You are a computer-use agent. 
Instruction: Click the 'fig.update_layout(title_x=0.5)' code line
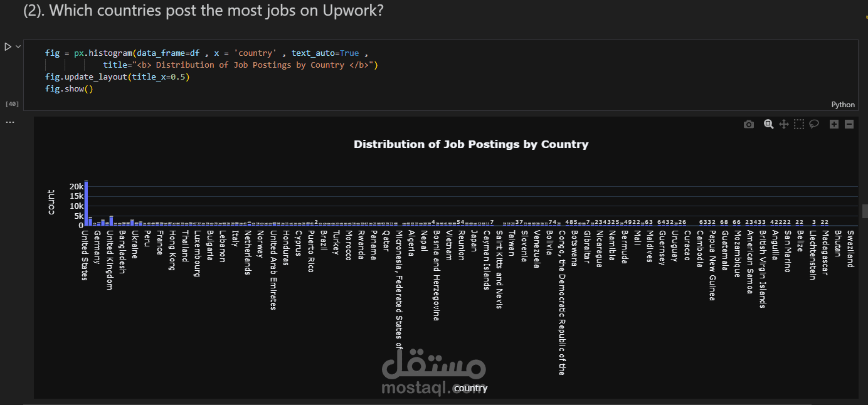click(117, 77)
